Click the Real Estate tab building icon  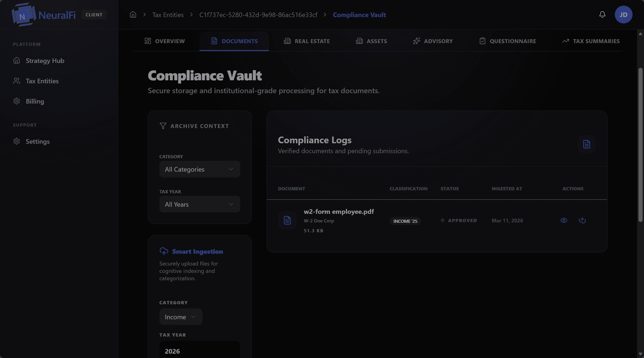coord(287,41)
